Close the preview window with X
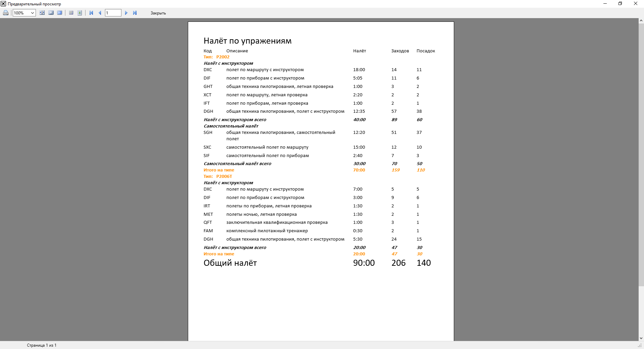644x349 pixels. click(x=636, y=4)
